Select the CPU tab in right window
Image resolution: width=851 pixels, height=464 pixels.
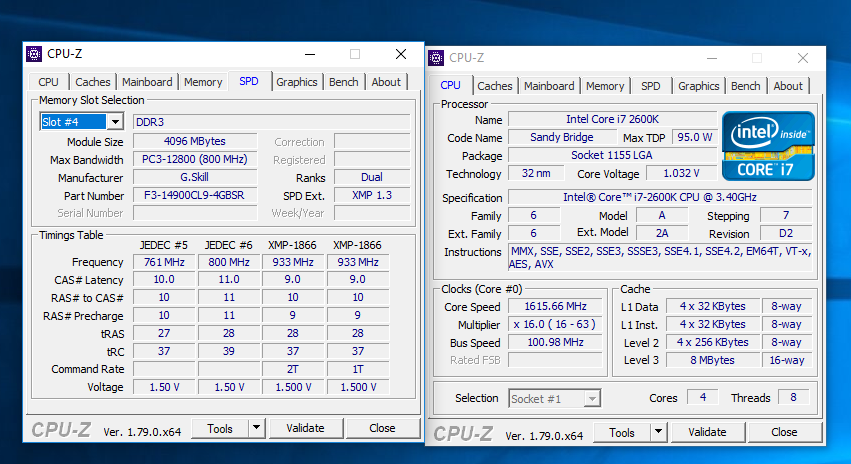pyautogui.click(x=450, y=85)
